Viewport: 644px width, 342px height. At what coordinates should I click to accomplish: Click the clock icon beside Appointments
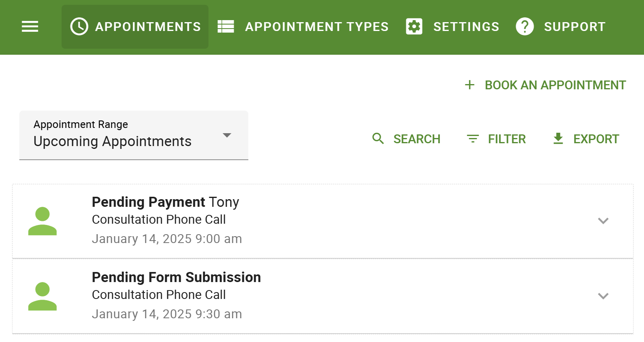tap(79, 26)
